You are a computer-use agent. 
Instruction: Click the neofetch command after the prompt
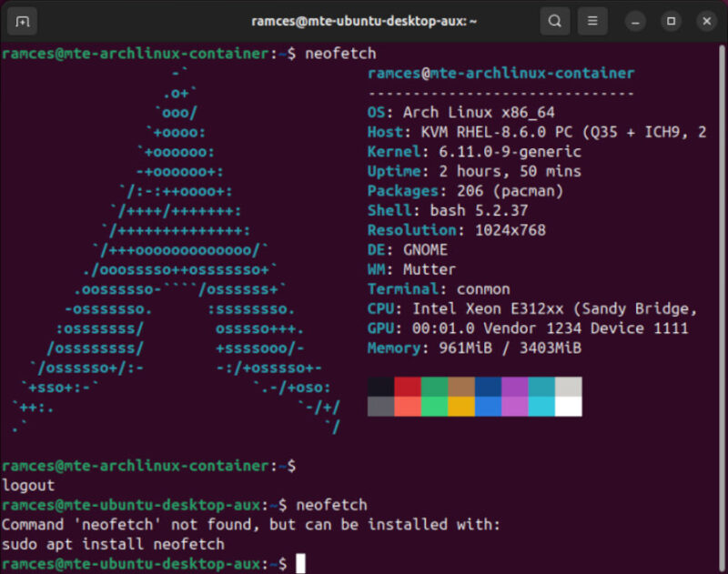pyautogui.click(x=340, y=54)
